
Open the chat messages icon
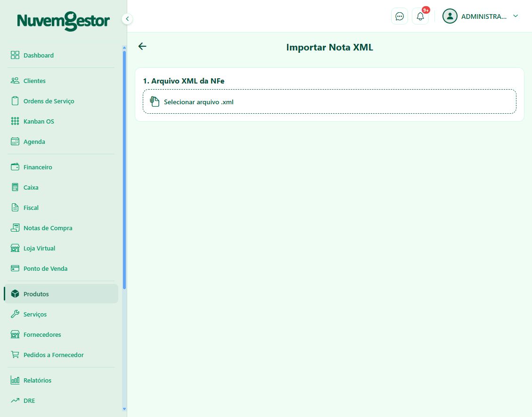pos(399,17)
